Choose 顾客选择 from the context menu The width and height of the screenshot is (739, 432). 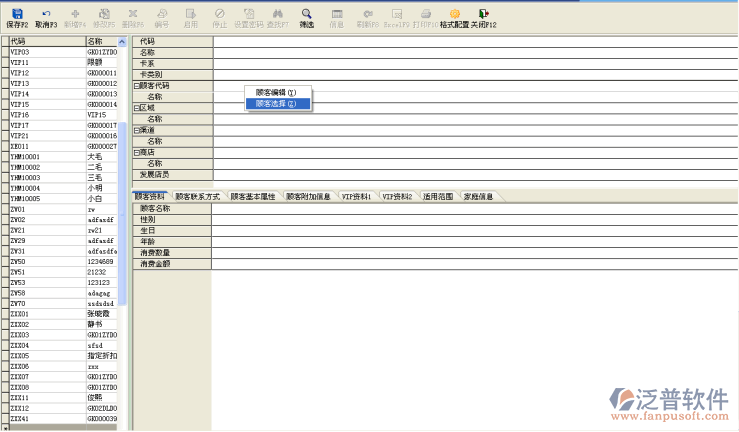pyautogui.click(x=276, y=103)
